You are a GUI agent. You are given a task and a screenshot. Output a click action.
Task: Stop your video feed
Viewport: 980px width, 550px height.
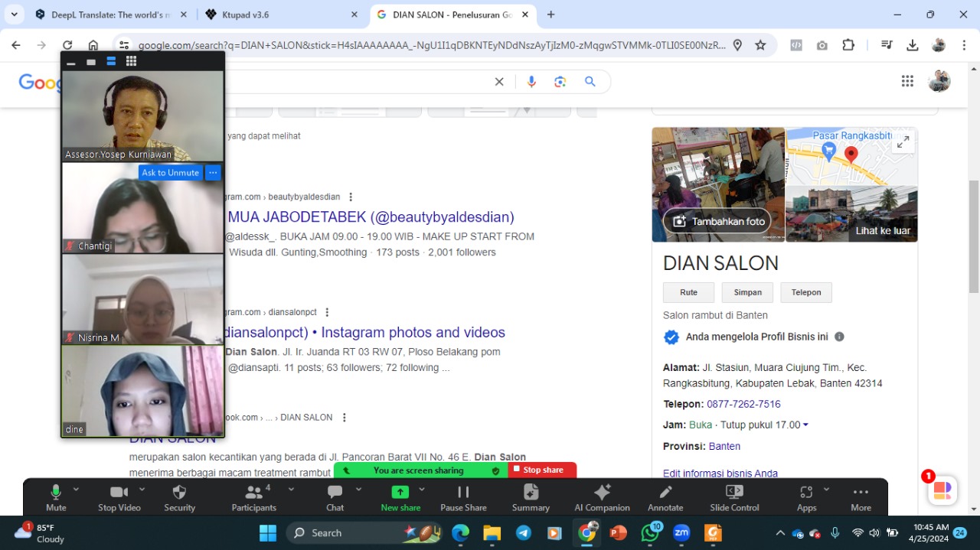(119, 497)
